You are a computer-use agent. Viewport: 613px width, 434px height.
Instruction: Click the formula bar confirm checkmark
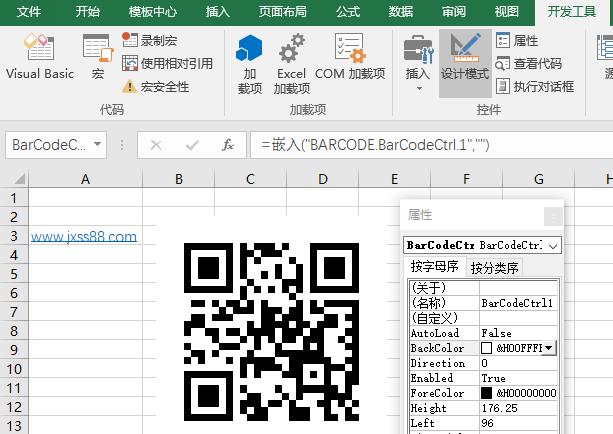[192, 145]
